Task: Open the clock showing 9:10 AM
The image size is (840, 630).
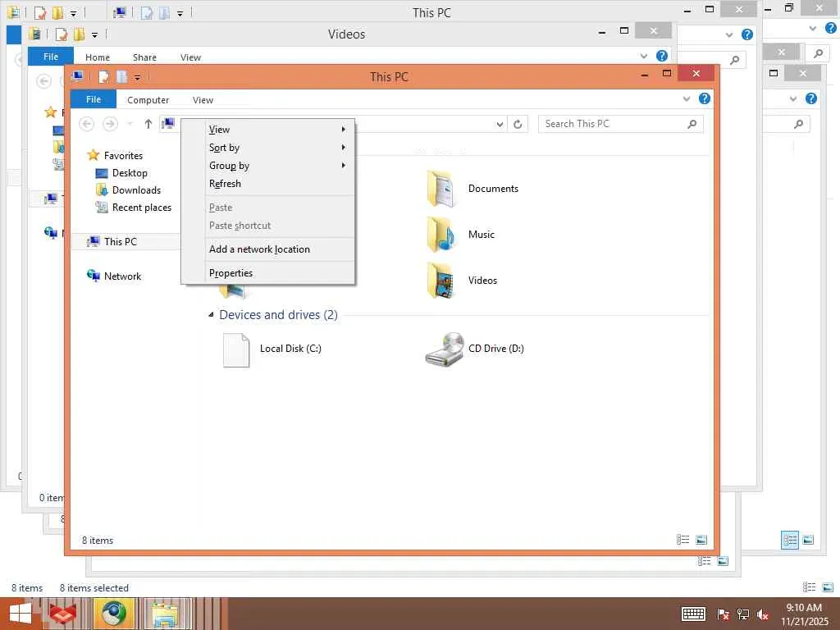Action: click(804, 614)
